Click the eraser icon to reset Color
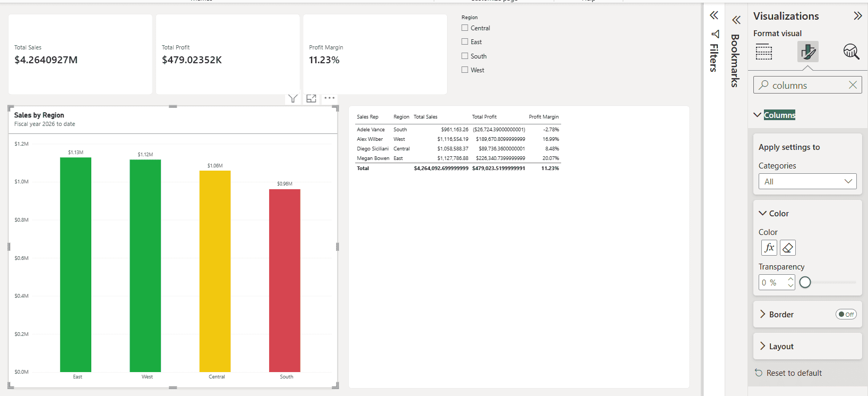The height and width of the screenshot is (396, 868). point(788,248)
